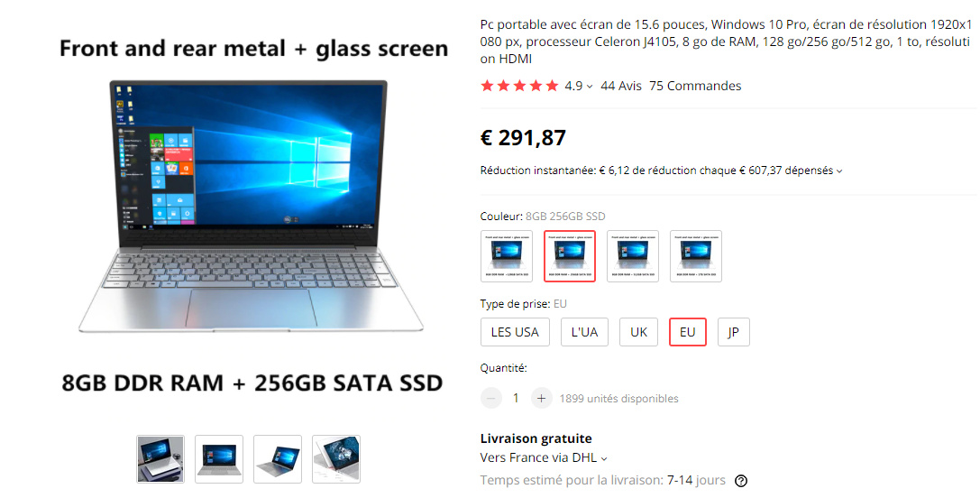This screenshot has height=498, width=980.
Task: Open the 44 Avis reviews link
Action: (620, 86)
